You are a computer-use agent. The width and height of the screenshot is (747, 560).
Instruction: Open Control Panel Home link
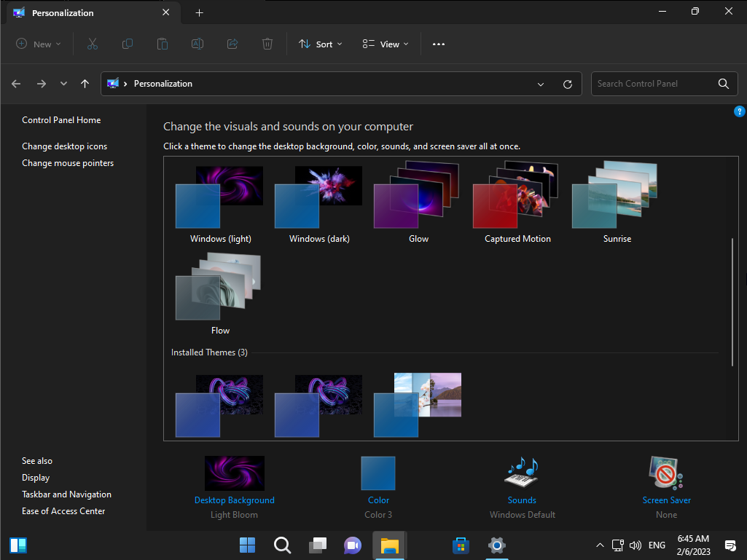point(61,120)
